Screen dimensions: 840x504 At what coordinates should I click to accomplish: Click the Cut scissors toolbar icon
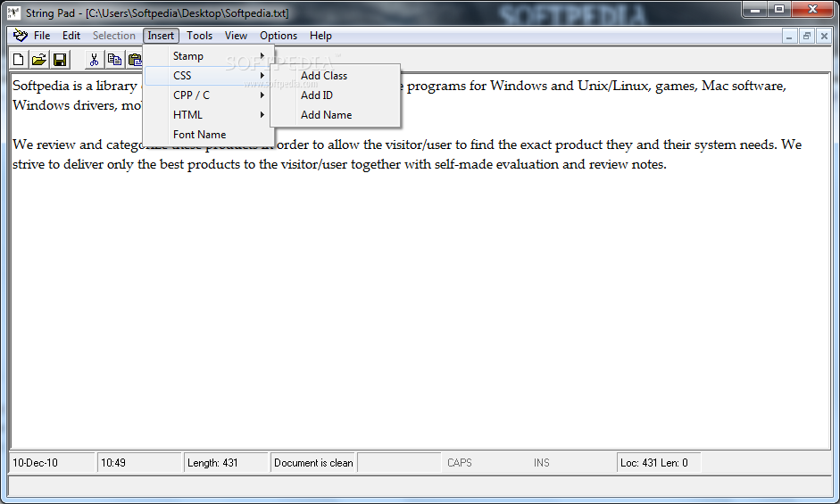(95, 60)
